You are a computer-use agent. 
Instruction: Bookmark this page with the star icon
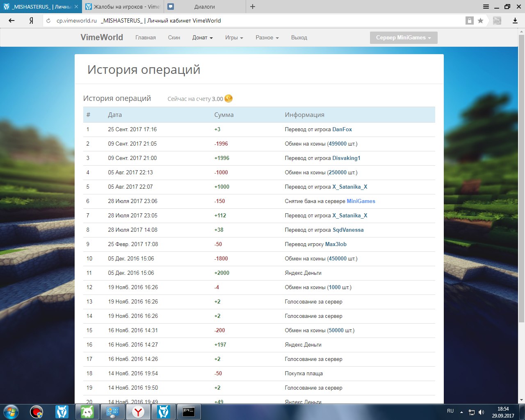[480, 21]
